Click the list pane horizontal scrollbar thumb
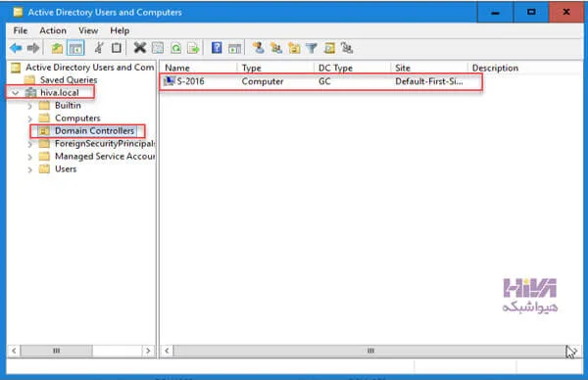The image size is (588, 380). pyautogui.click(x=370, y=351)
